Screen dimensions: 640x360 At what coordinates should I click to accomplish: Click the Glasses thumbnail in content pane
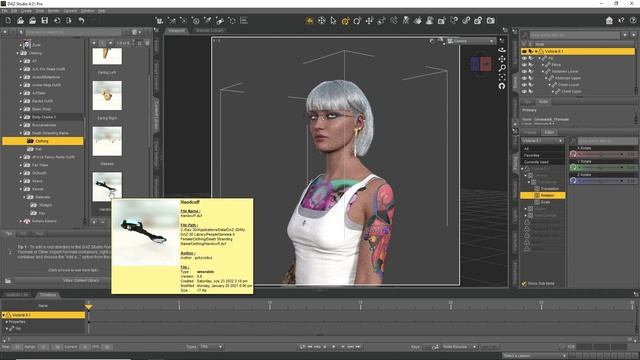click(107, 141)
